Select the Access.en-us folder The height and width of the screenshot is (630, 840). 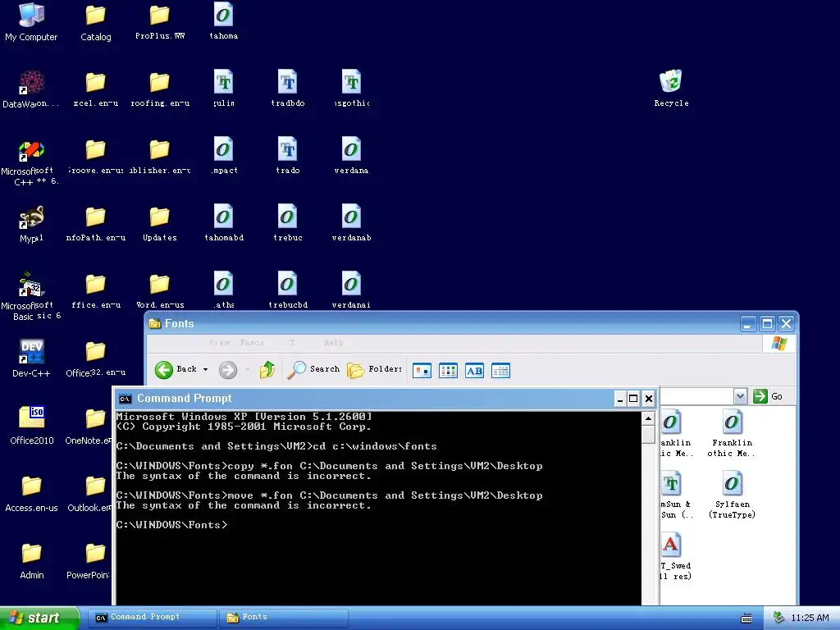32,493
